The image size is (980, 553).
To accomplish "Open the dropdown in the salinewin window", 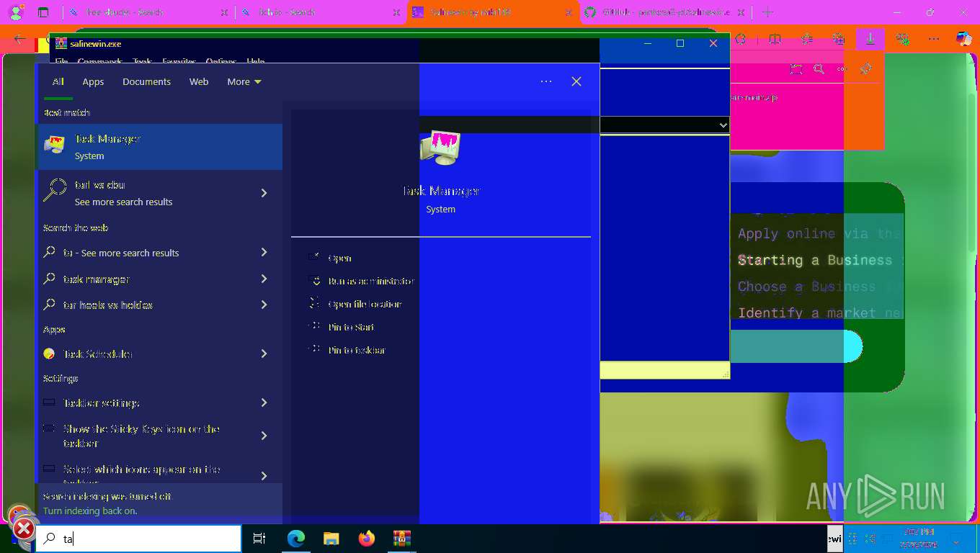I will pos(723,125).
